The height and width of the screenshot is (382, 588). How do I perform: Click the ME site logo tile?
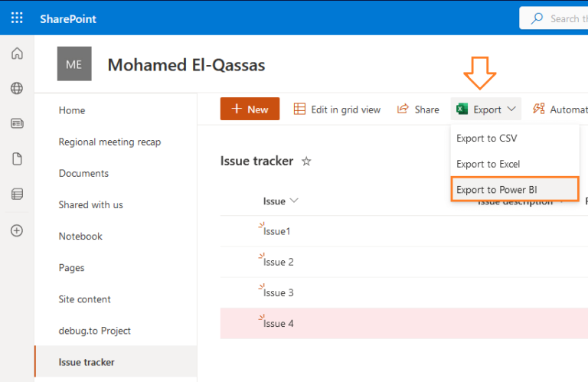pos(74,64)
